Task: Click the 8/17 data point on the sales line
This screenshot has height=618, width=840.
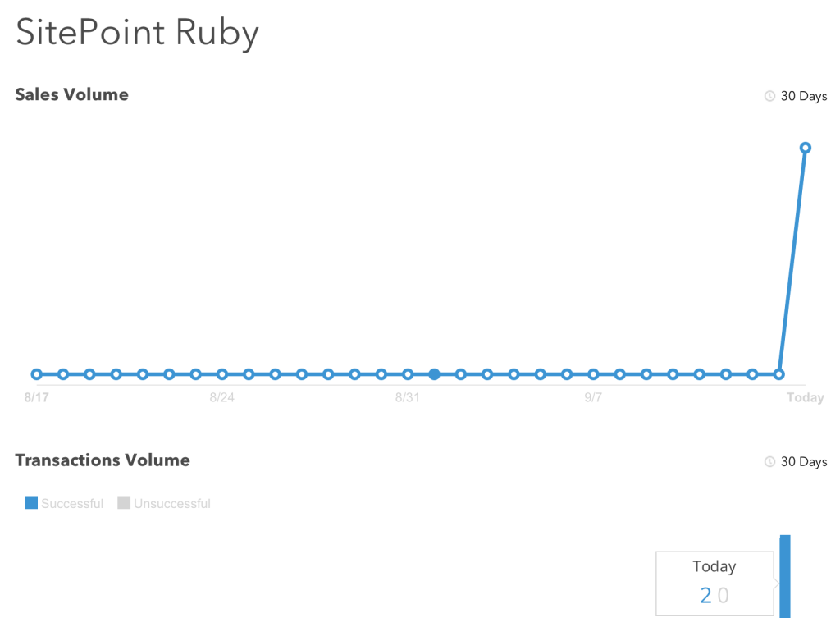Action: tap(36, 374)
